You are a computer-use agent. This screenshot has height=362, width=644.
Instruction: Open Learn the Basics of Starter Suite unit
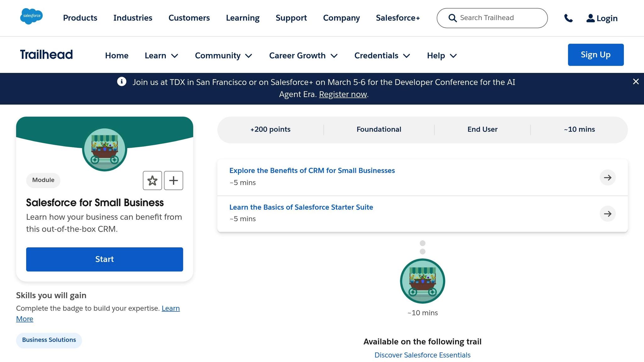301,207
